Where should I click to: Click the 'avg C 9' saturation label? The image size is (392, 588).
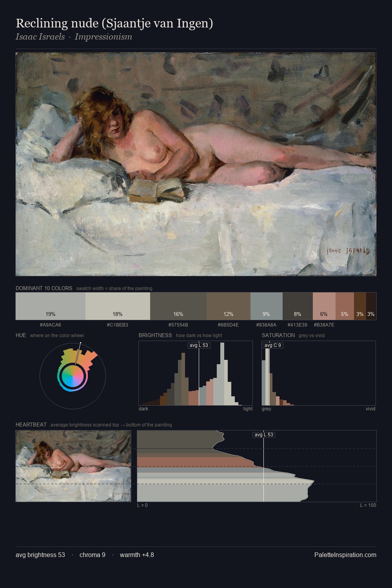pyautogui.click(x=273, y=345)
